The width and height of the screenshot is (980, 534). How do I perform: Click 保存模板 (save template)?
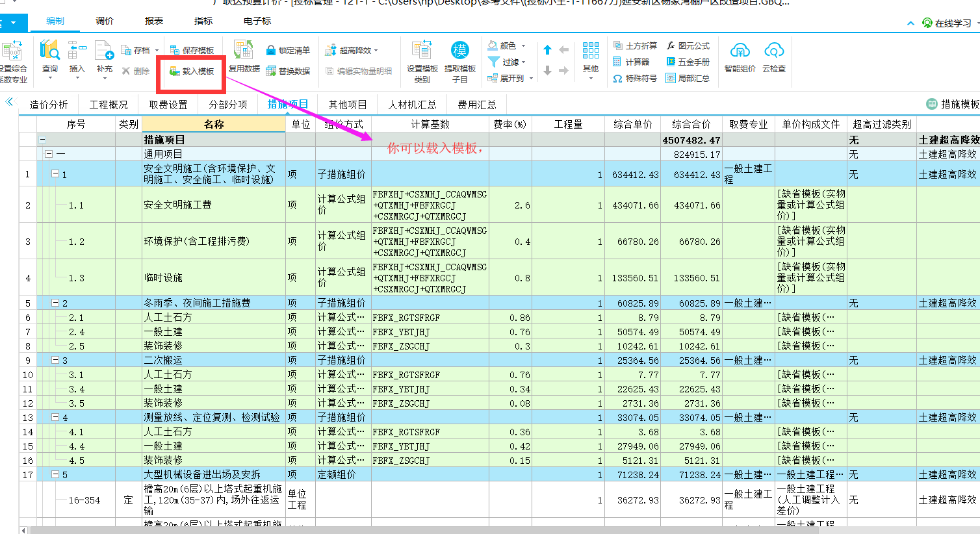[x=192, y=50]
